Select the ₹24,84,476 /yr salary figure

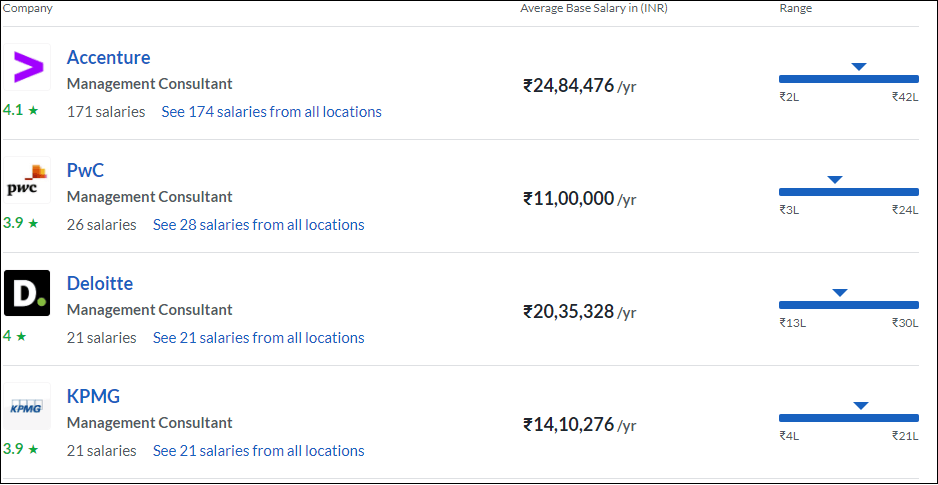coord(580,86)
